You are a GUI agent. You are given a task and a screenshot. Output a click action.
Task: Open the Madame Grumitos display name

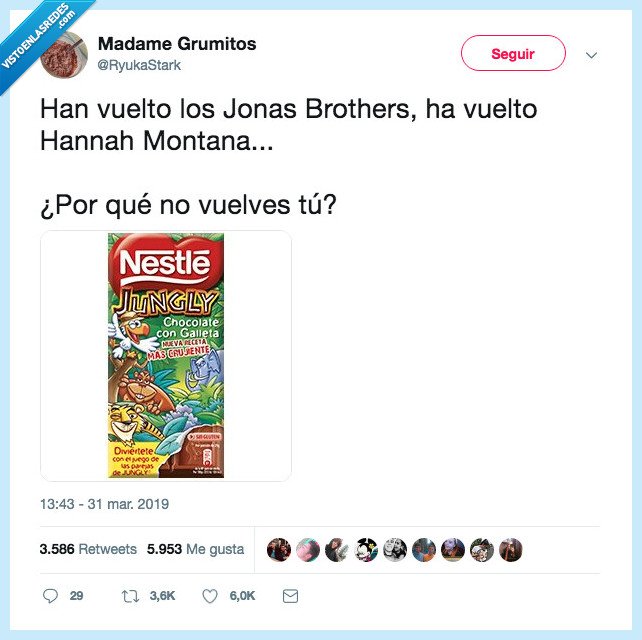(177, 44)
